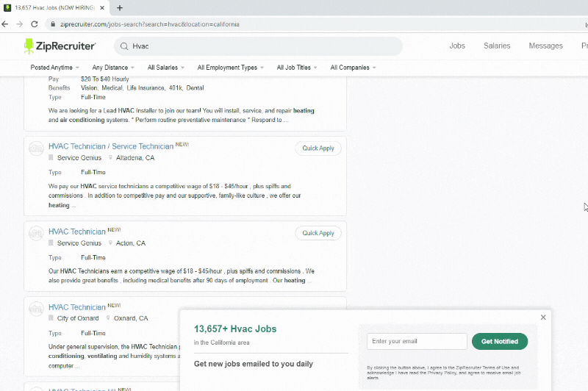Click building icon next to Service Genius Altadena
This screenshot has height=391, width=588.
tap(51, 157)
